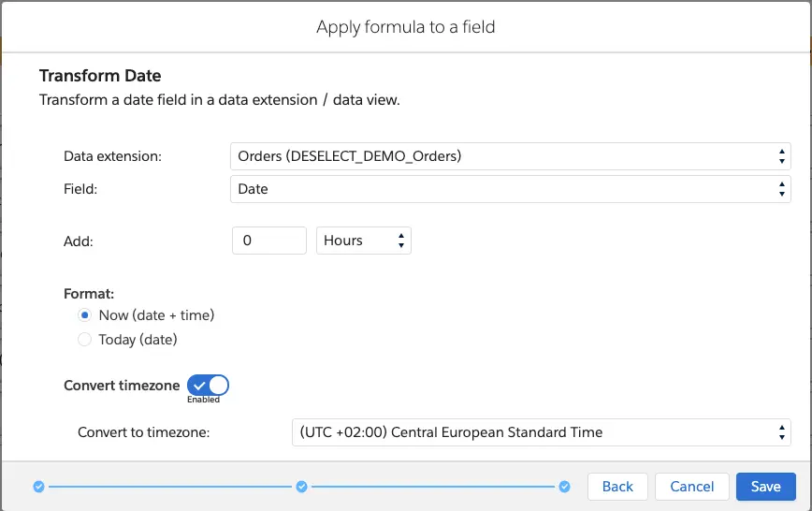This screenshot has width=812, height=511.
Task: Open the Hours time unit dropdown
Action: click(x=363, y=241)
